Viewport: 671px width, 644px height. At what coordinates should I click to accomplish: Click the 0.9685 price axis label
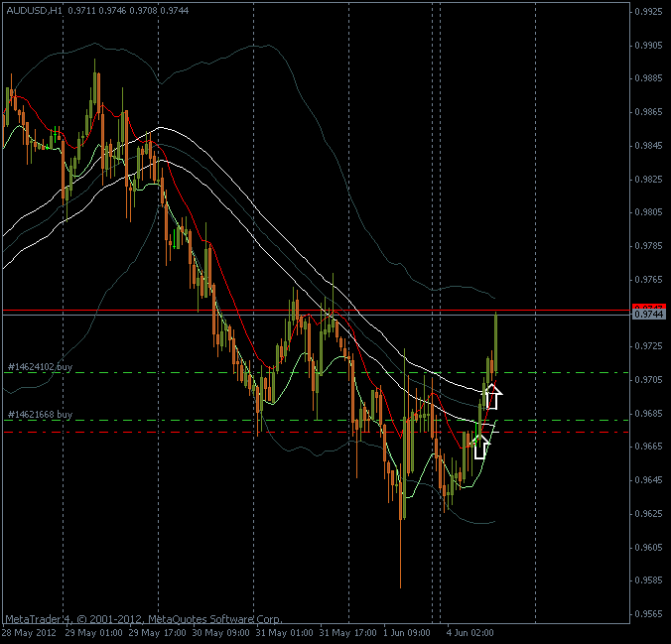[649, 414]
